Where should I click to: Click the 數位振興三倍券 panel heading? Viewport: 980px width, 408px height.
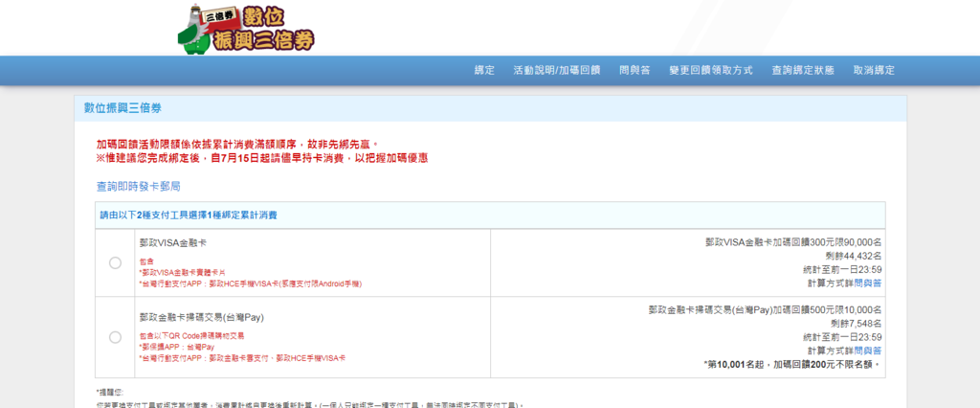tap(122, 108)
